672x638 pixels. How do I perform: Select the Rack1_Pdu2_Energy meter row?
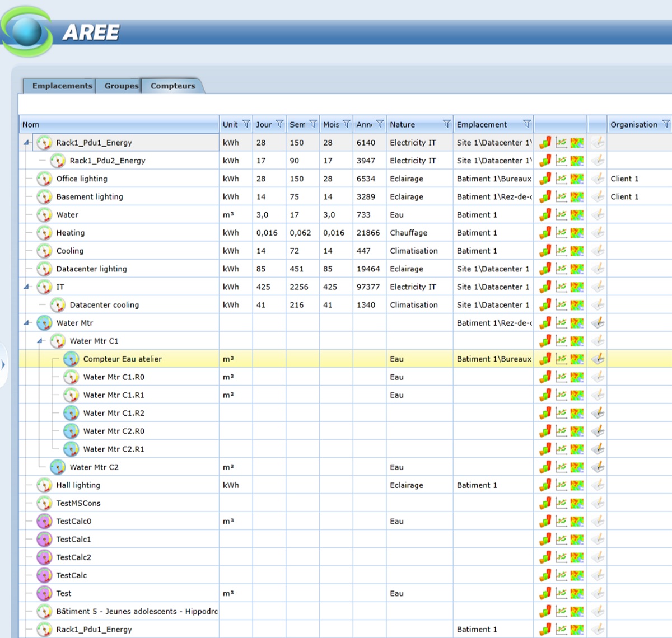107,161
